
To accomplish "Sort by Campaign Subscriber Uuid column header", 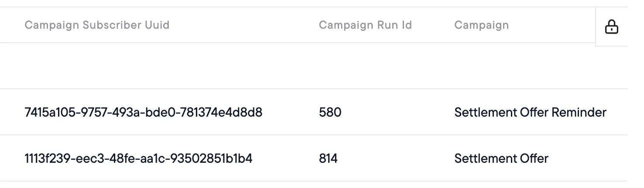I will pyautogui.click(x=97, y=25).
